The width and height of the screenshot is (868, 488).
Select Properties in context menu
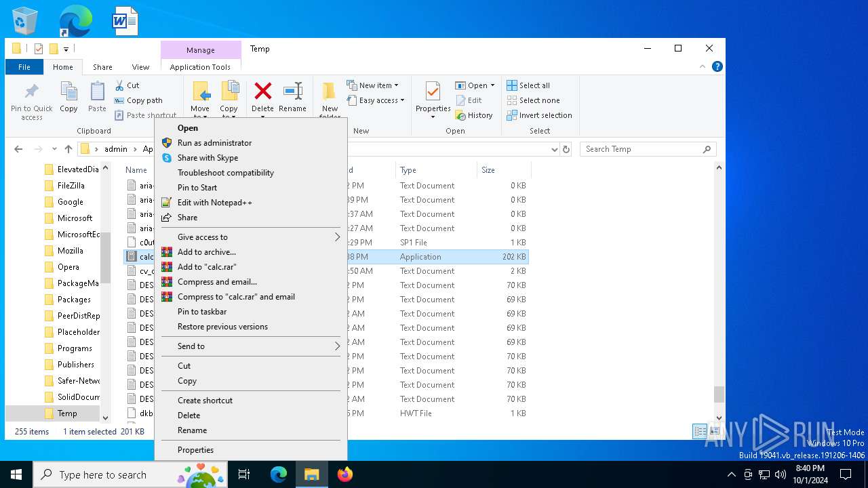251,450
